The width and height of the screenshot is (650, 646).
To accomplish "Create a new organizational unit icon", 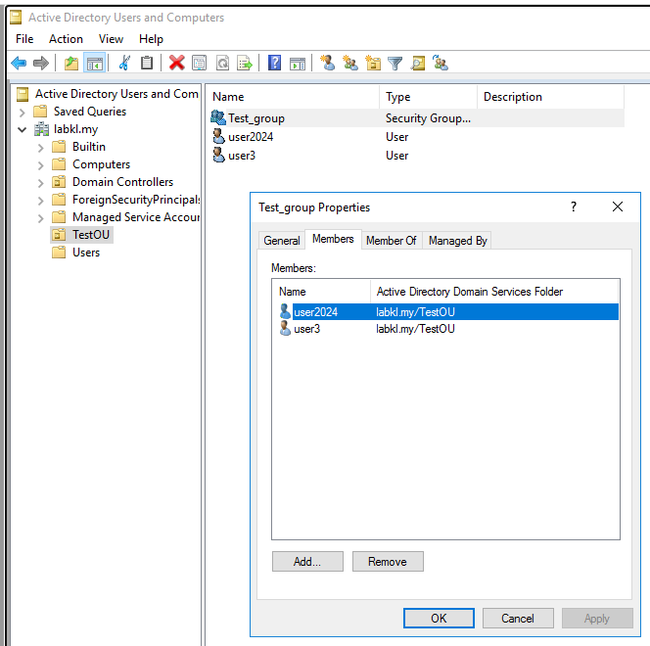I will [x=373, y=63].
